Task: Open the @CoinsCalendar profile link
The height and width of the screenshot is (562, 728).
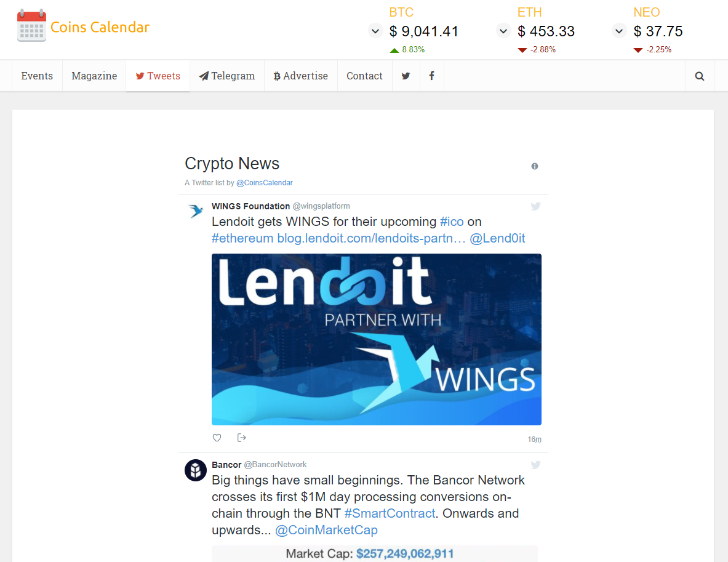Action: (x=265, y=182)
